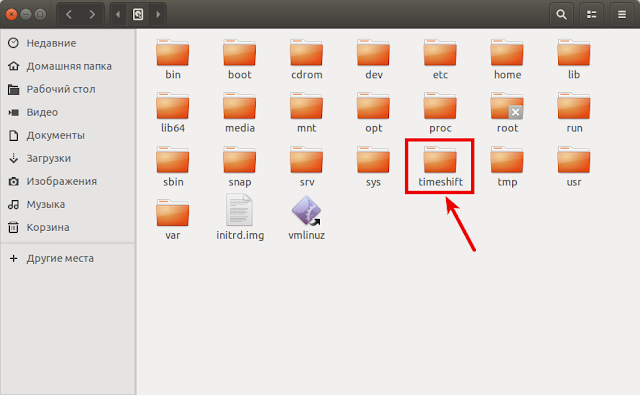Screen dimensions: 640x395
Task: Click the left path bar scroll arrow
Action: (x=118, y=14)
